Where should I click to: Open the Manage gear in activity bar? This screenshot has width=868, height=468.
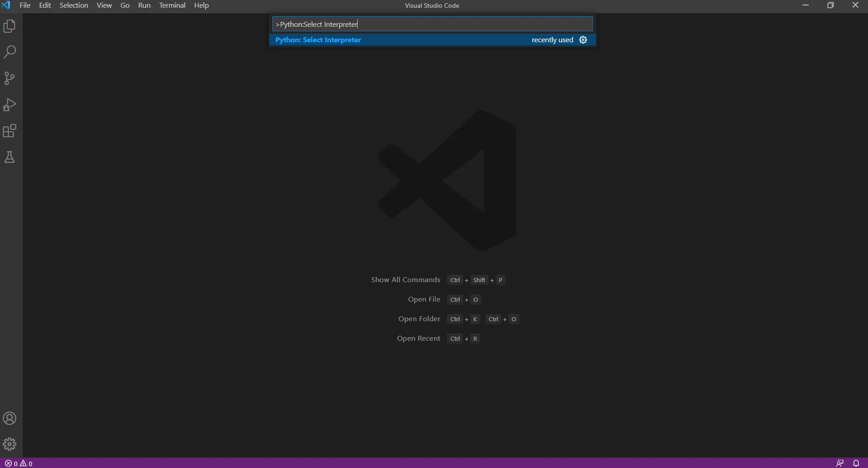[x=10, y=444]
